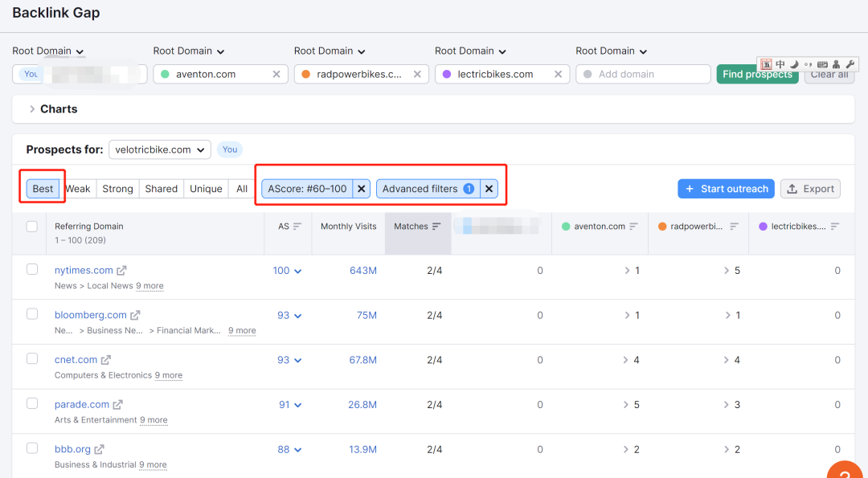Sort by aventon.com column icon
Screen dimensions: 868x478
click(634, 227)
